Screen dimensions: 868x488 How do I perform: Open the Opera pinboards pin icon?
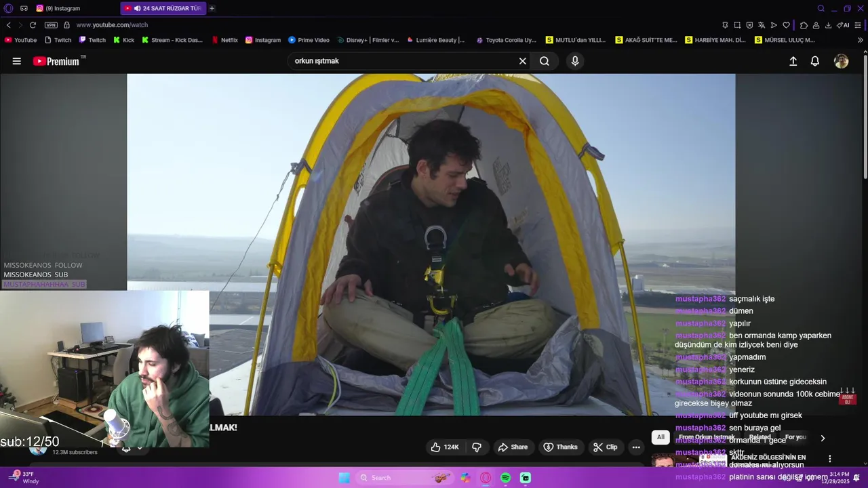pos(725,25)
